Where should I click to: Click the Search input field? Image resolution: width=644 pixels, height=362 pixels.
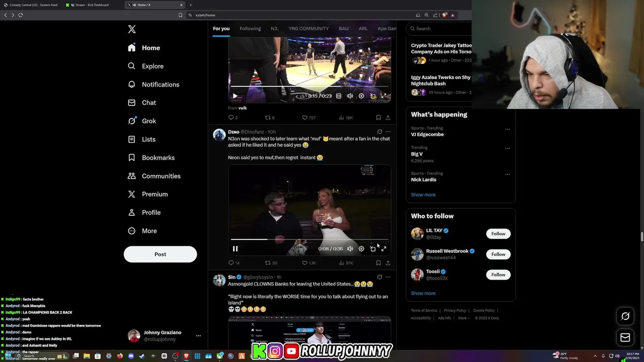(439, 29)
